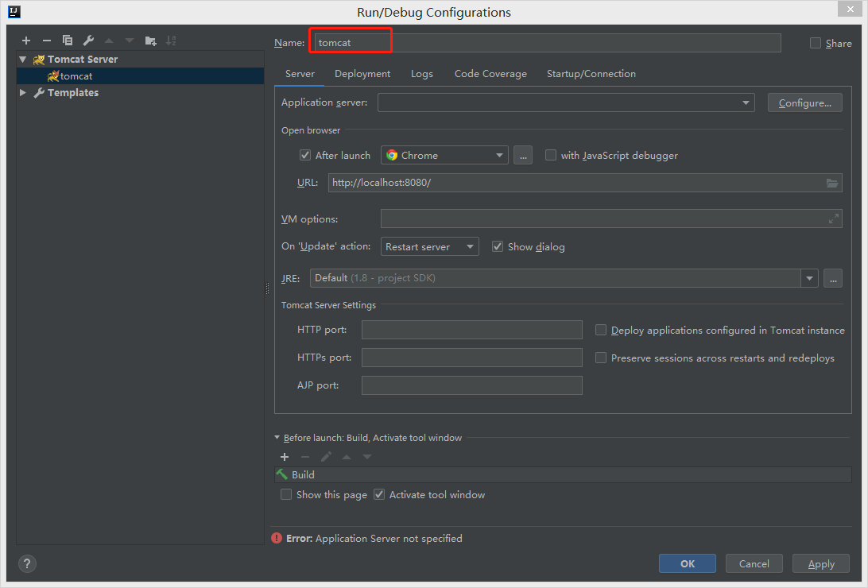Open edit templates wrench icon in toolbar
Viewport: 868px width, 588px height.
(x=88, y=41)
